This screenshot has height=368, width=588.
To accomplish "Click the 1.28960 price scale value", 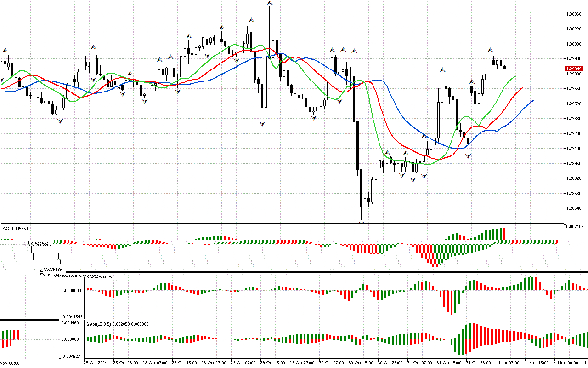I will tap(575, 164).
